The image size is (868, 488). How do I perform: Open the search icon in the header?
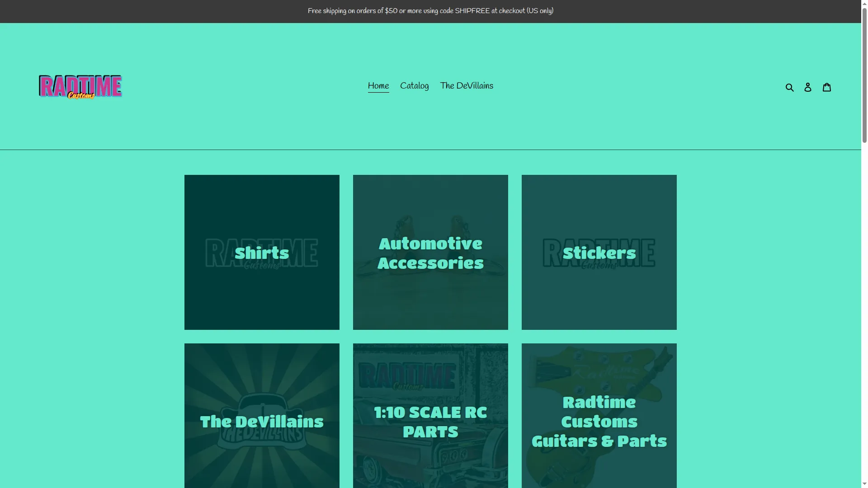789,87
